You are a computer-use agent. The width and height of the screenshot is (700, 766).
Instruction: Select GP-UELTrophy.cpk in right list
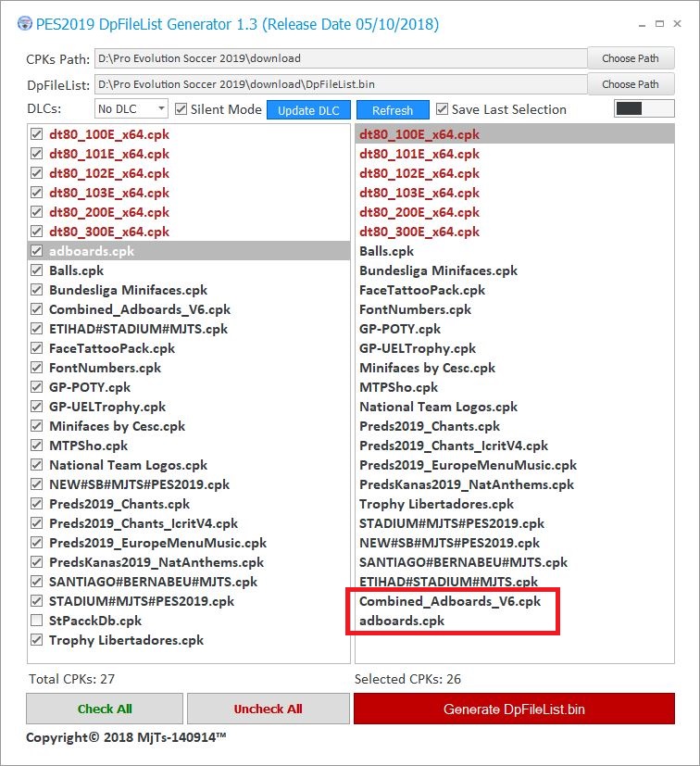[418, 348]
